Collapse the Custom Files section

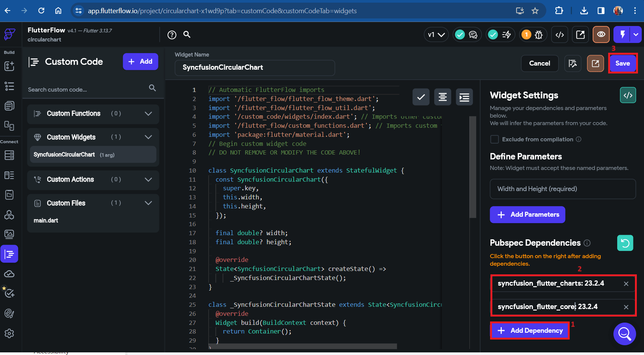[149, 203]
